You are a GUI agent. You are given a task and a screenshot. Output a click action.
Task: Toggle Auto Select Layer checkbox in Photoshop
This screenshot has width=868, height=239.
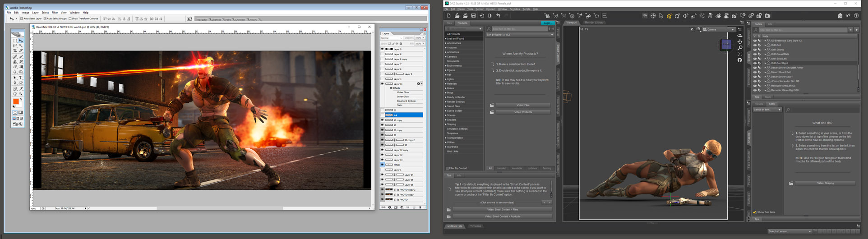pyautogui.click(x=22, y=19)
